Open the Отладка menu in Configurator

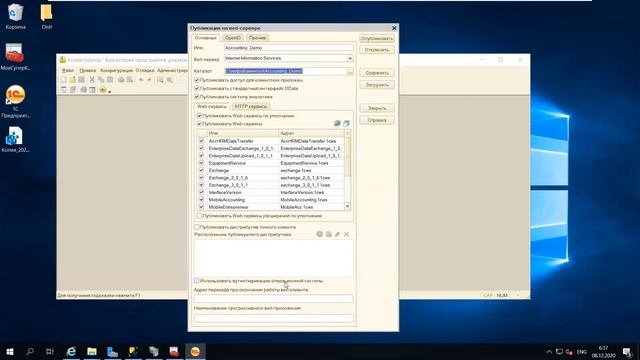[x=145, y=71]
